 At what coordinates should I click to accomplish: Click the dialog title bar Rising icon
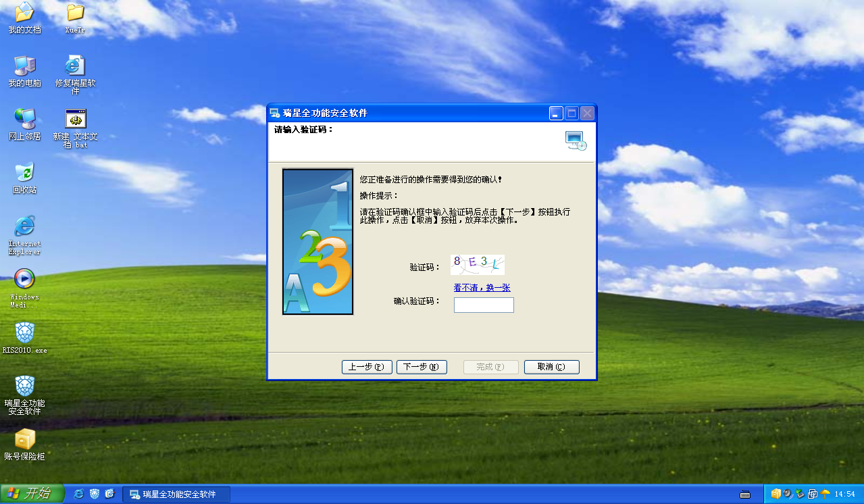pos(275,113)
